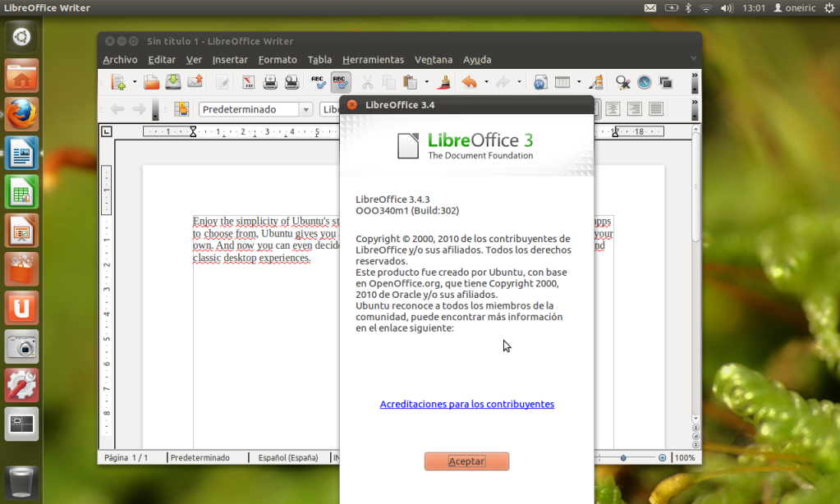Toggle align right paragraph button
The image size is (840, 504).
tap(634, 109)
